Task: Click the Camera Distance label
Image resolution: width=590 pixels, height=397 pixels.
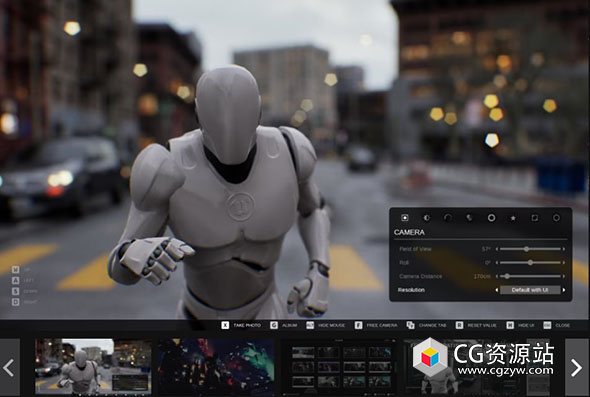Action: [x=421, y=276]
